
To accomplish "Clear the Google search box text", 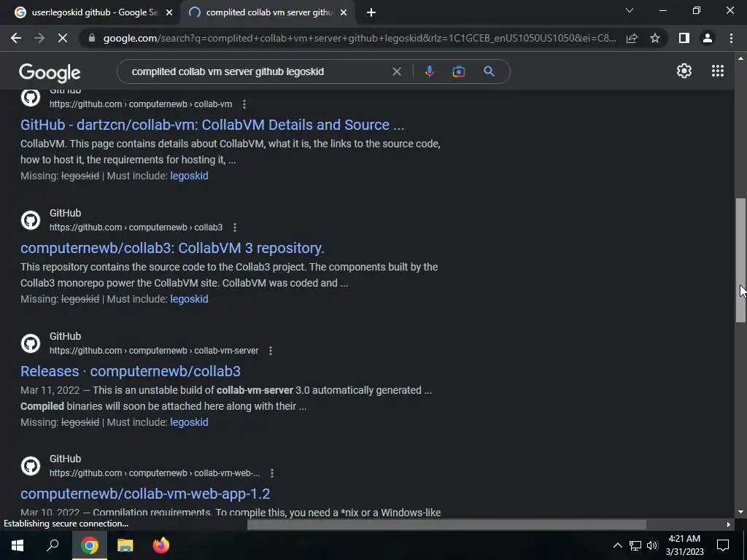I will [x=396, y=71].
